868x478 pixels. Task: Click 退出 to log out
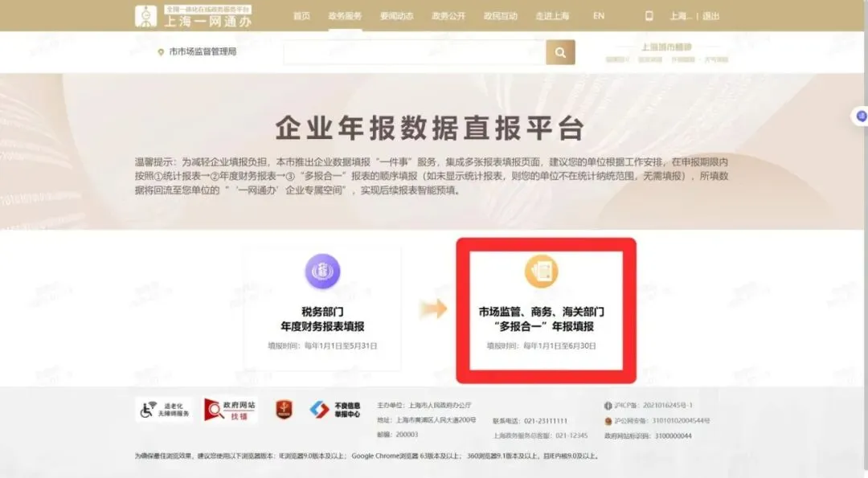point(710,16)
